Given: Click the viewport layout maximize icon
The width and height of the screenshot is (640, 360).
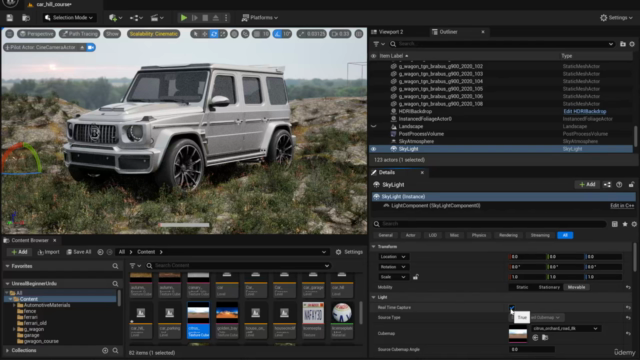Looking at the screenshot, I should coord(359,34).
